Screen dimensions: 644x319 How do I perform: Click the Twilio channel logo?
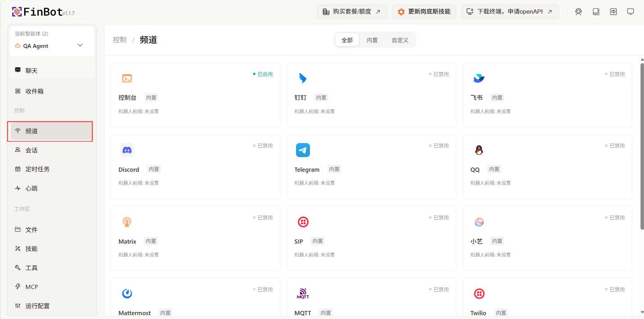[479, 294]
